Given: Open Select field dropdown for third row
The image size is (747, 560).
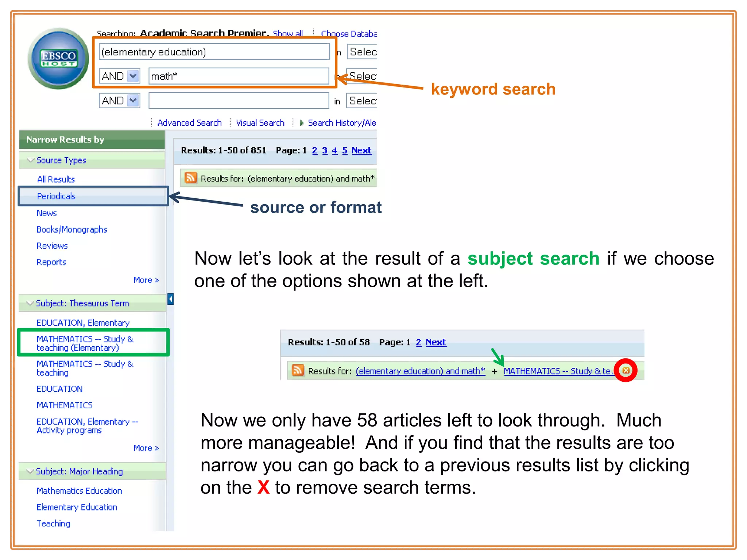Looking at the screenshot, I should coord(362,101).
